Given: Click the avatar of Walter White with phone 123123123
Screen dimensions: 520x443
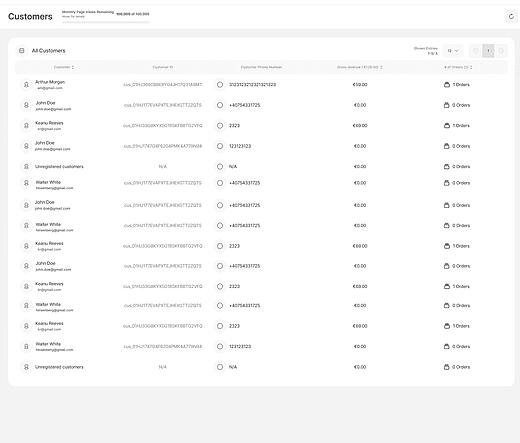Looking at the screenshot, I should click(26, 347).
